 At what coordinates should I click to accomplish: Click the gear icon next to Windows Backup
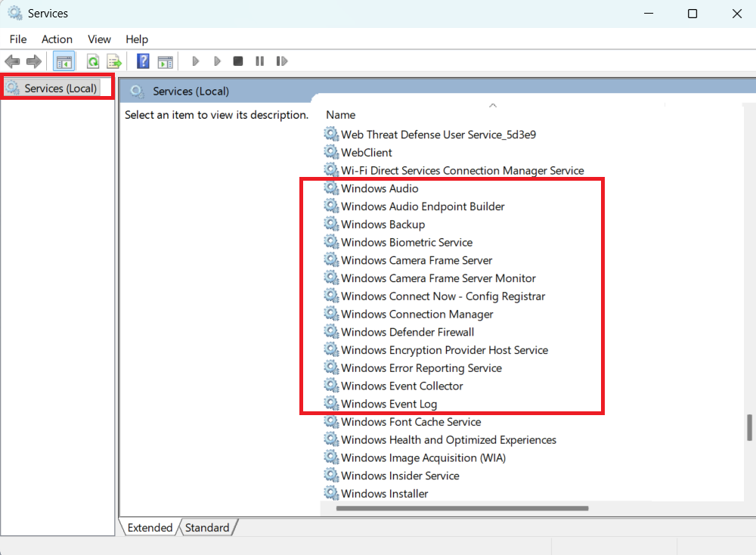(331, 224)
